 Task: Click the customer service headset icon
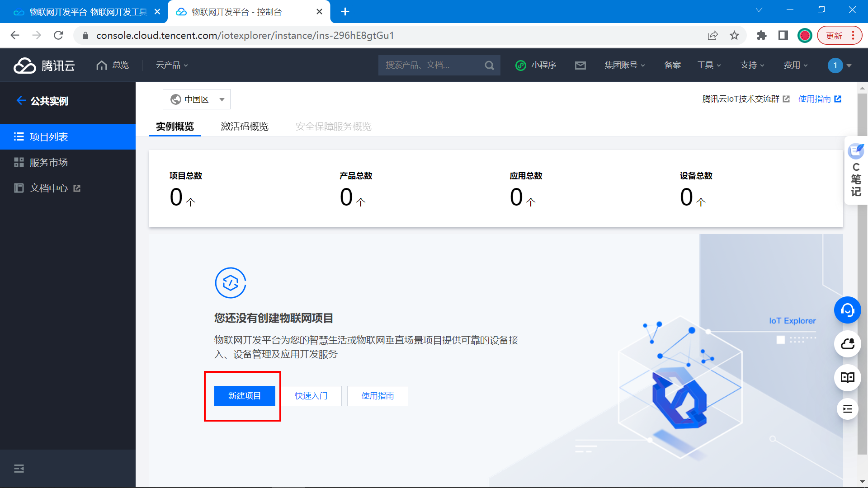[847, 310]
